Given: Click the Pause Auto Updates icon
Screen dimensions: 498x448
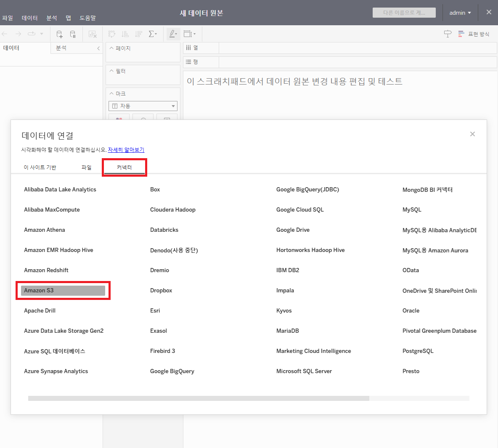Looking at the screenshot, I should point(73,34).
